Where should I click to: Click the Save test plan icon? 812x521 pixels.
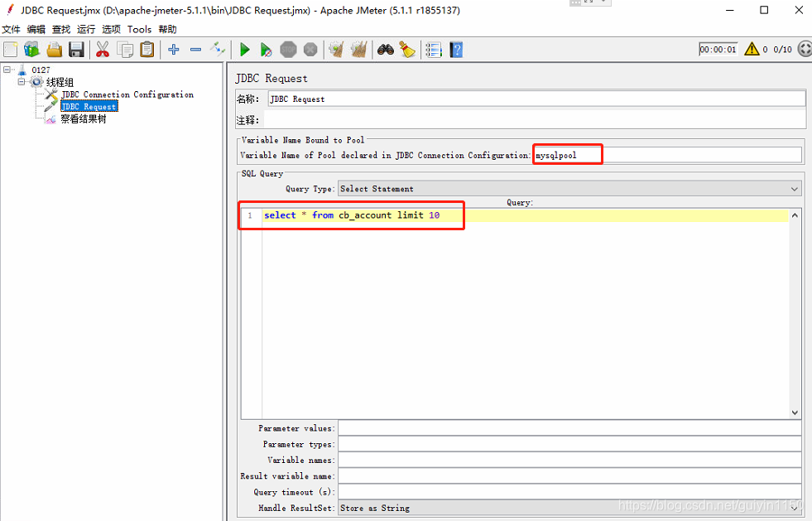click(x=76, y=49)
